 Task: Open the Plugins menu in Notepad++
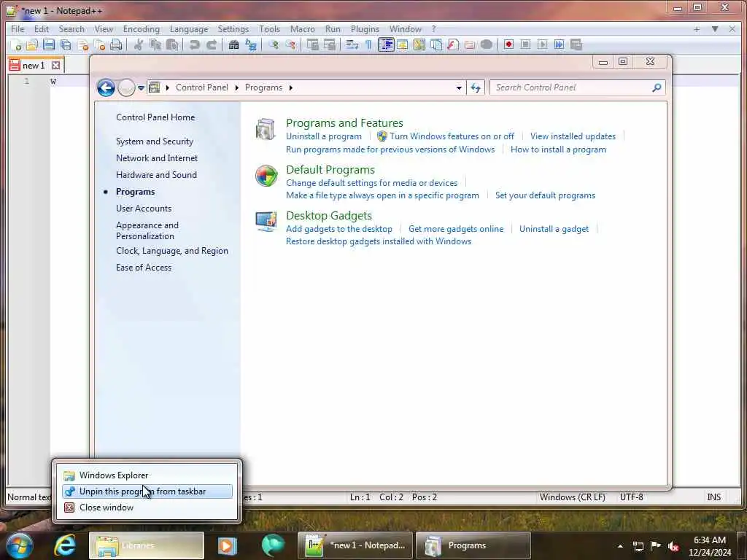(365, 29)
